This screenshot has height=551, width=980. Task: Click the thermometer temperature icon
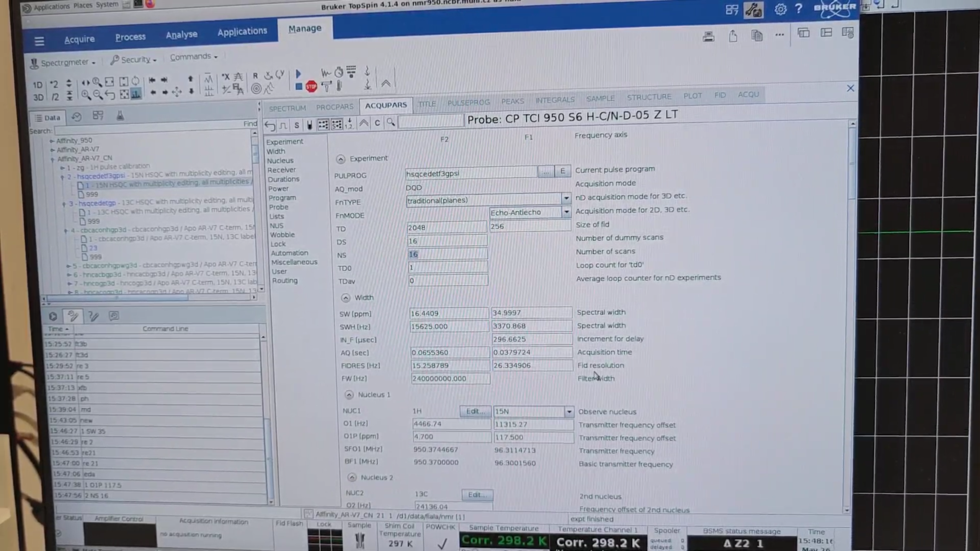[x=339, y=86]
